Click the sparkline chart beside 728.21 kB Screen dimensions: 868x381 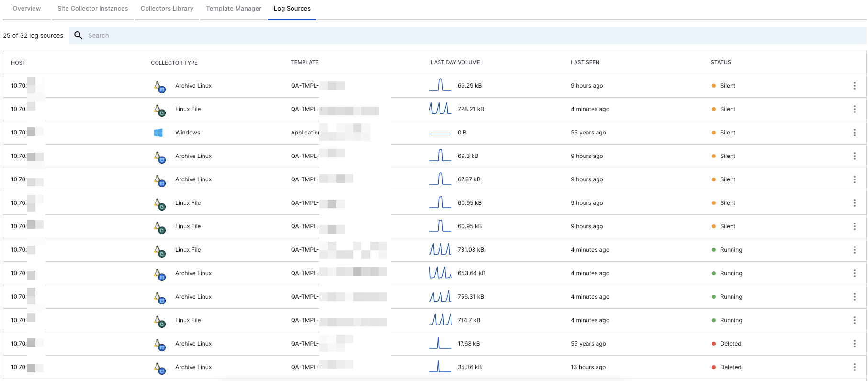tap(440, 109)
